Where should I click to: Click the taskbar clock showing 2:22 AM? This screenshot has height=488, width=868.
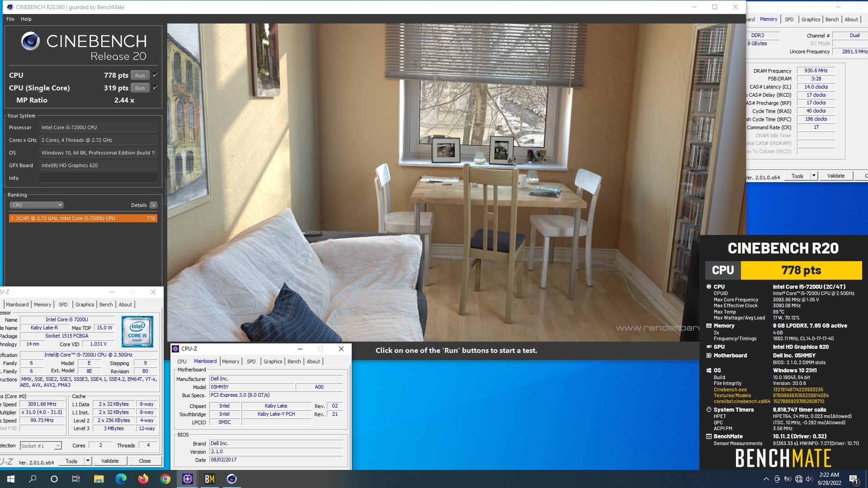829,479
